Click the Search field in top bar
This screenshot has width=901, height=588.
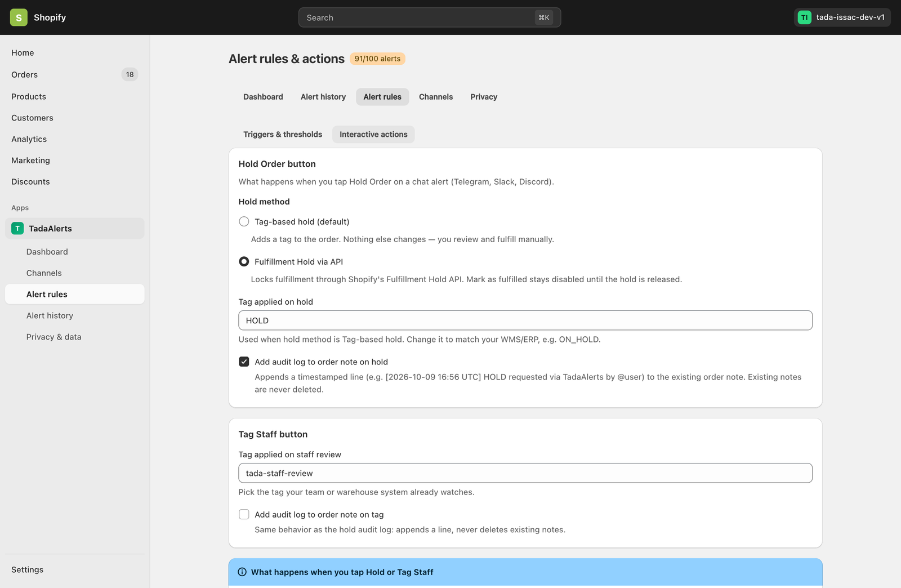(x=430, y=17)
